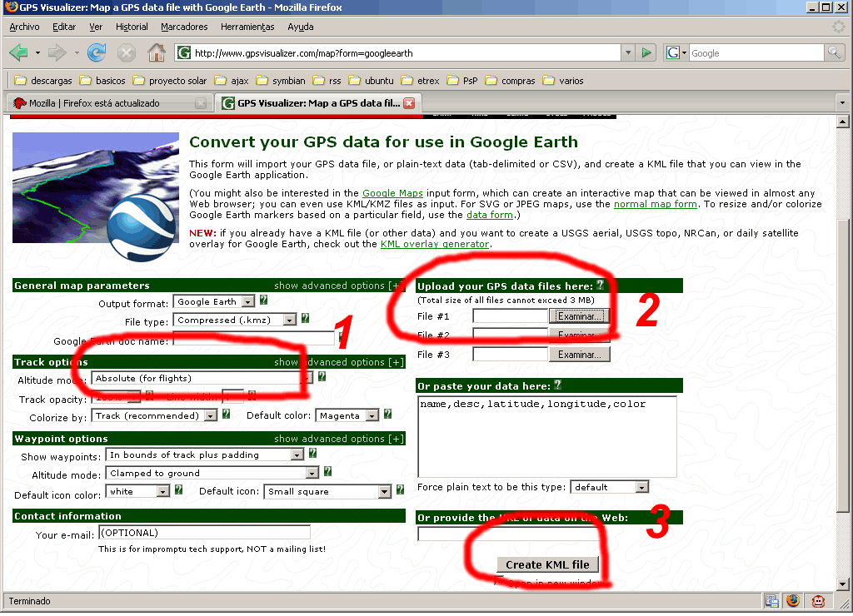Open waypoint Altitude mode Clamped dropdown
The height and width of the screenshot is (616, 853).
click(212, 474)
